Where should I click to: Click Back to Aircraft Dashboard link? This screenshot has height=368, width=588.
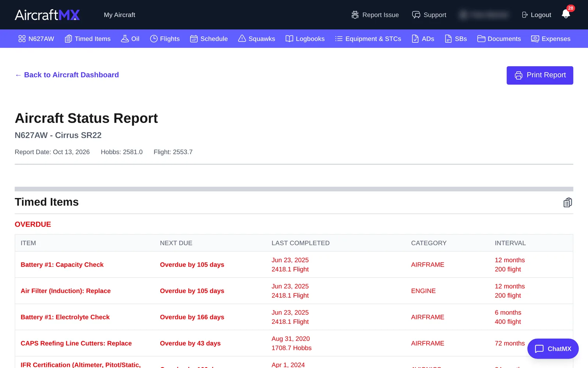tap(67, 75)
